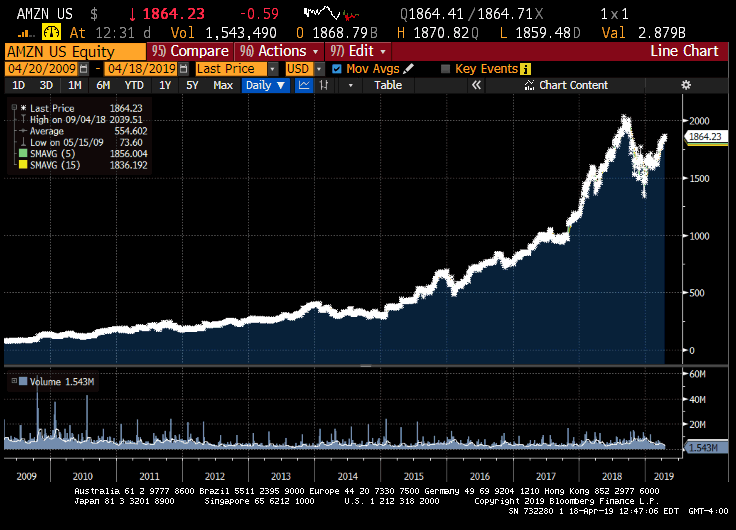
Task: Click the Mov Avgs label
Action: [373, 69]
